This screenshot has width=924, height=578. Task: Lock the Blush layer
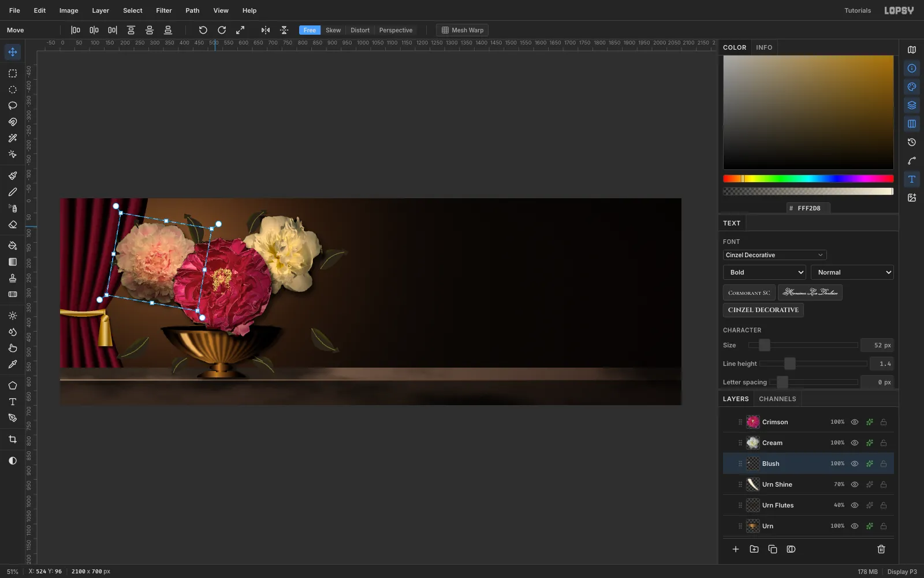coord(883,464)
